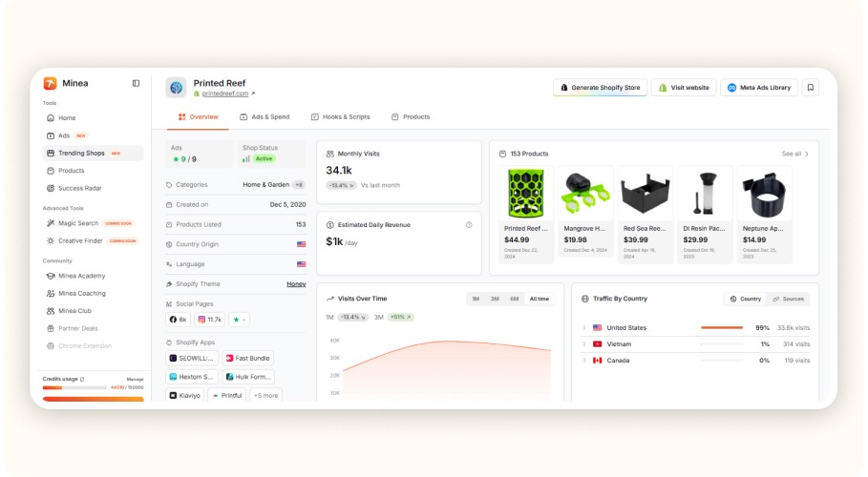
Task: Click the Creative Finder sun icon
Action: coord(51,240)
